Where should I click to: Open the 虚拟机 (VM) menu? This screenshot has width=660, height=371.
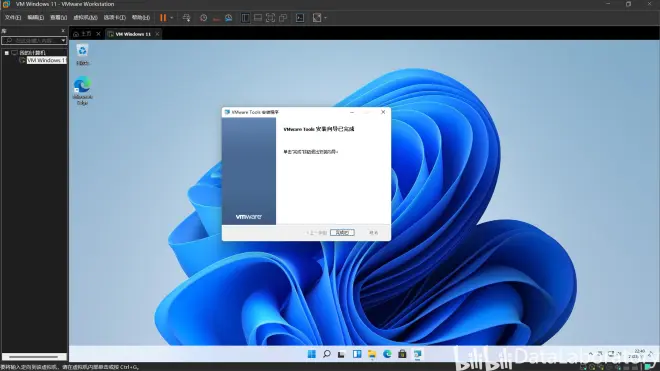[x=85, y=18]
